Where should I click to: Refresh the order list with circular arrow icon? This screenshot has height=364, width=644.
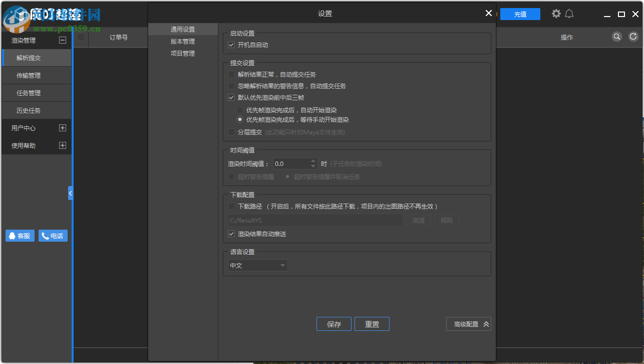(633, 37)
